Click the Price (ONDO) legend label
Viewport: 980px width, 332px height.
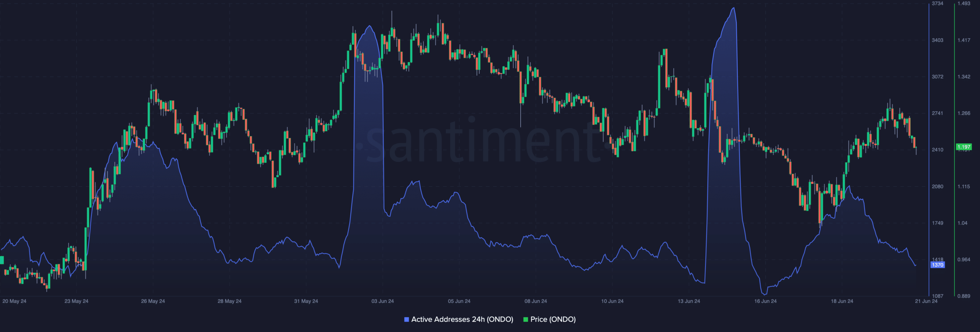pos(553,319)
